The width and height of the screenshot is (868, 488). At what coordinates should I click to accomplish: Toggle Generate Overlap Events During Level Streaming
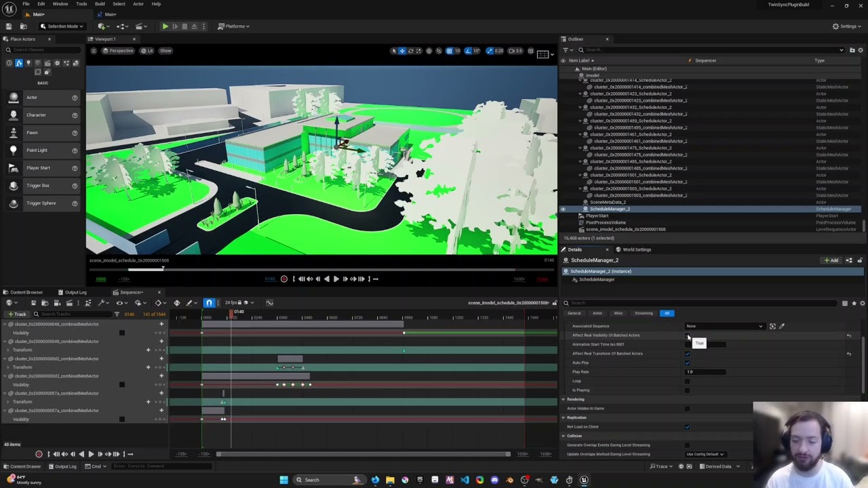687,445
